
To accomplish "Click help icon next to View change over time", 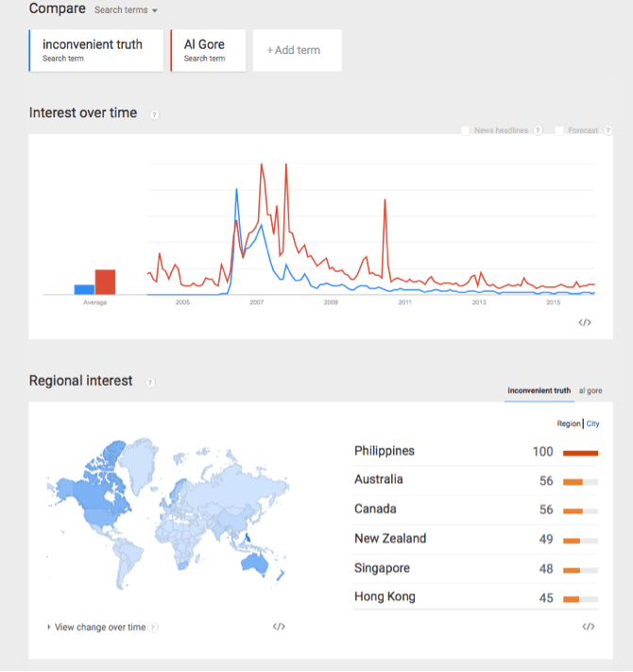I will [x=153, y=628].
